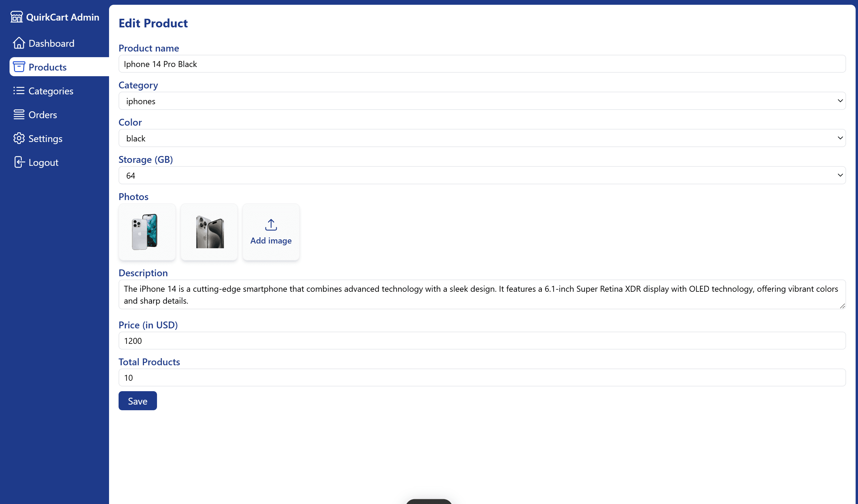This screenshot has height=504, width=858.
Task: Click the Orders stack icon
Action: [x=19, y=114]
